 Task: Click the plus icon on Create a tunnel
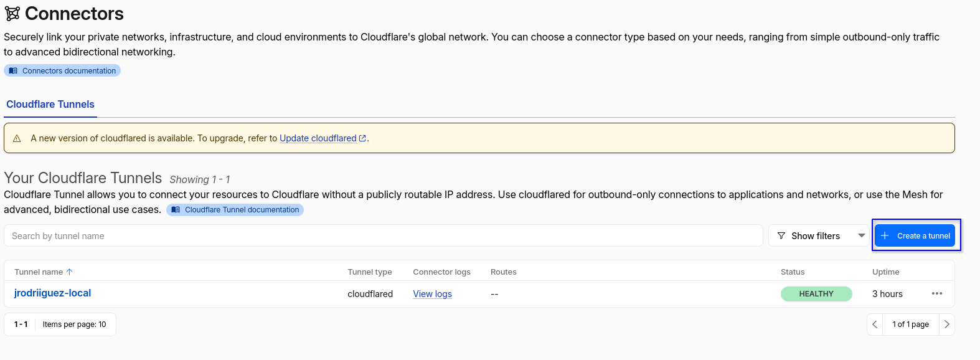point(885,235)
